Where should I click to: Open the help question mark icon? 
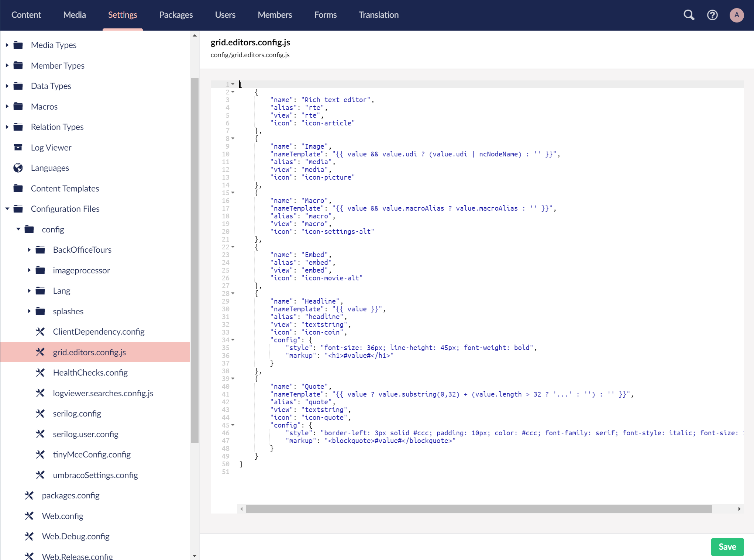click(712, 15)
